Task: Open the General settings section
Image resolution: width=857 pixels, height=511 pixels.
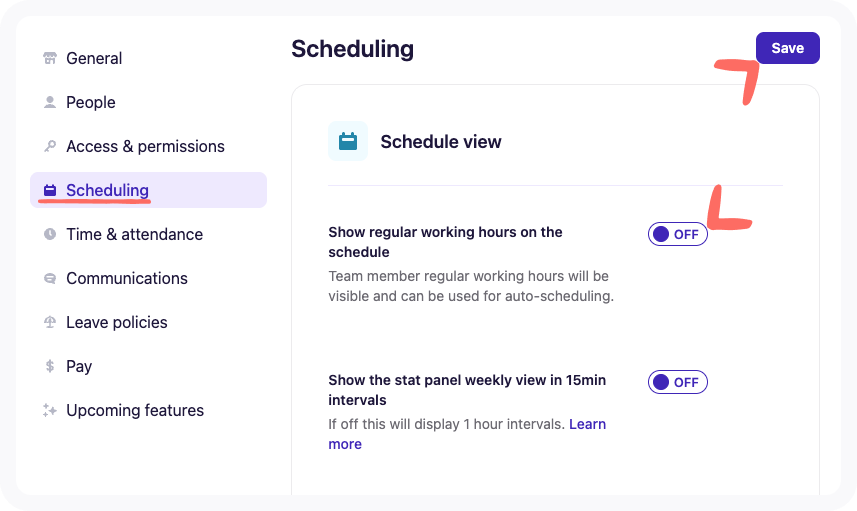Action: (x=94, y=58)
